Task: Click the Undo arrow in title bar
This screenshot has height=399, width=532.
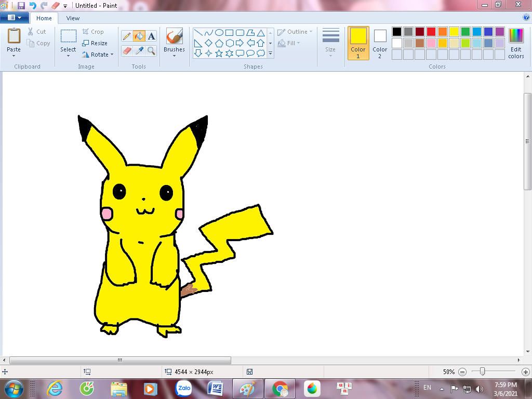Action: click(33, 5)
